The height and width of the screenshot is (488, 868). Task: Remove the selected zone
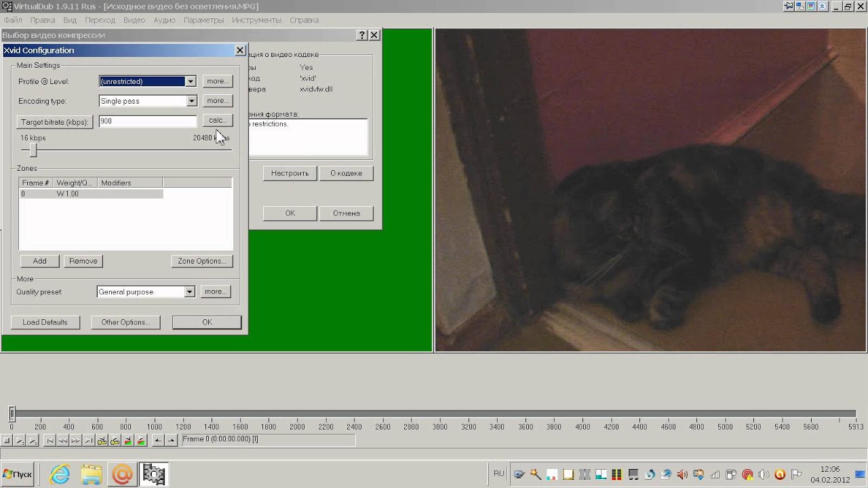(x=83, y=261)
